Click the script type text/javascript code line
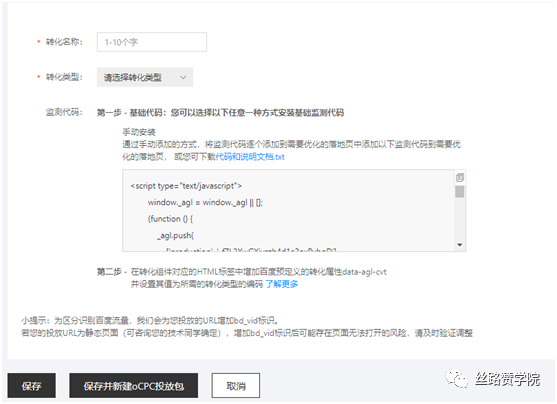 pos(186,186)
